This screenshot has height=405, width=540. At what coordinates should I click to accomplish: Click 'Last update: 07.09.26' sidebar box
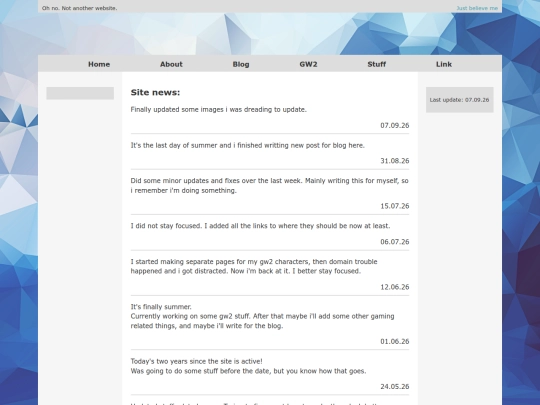pyautogui.click(x=459, y=100)
